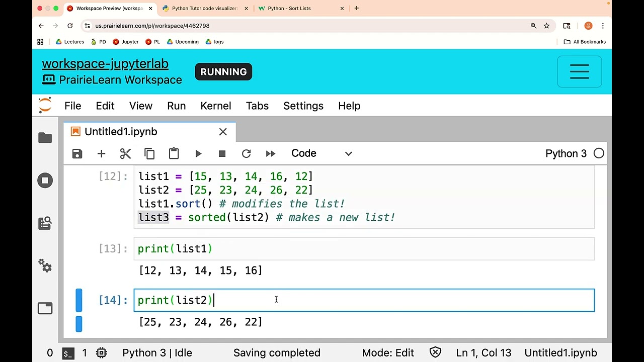Toggle the PrairieLearn hamburger menu

[x=579, y=72]
